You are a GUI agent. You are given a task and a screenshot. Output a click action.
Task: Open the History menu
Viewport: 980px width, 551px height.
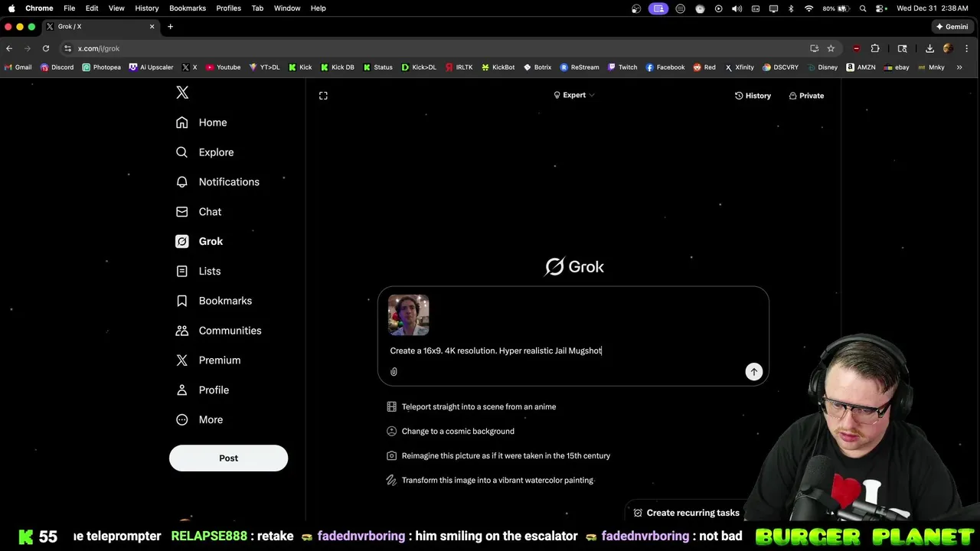(146, 8)
